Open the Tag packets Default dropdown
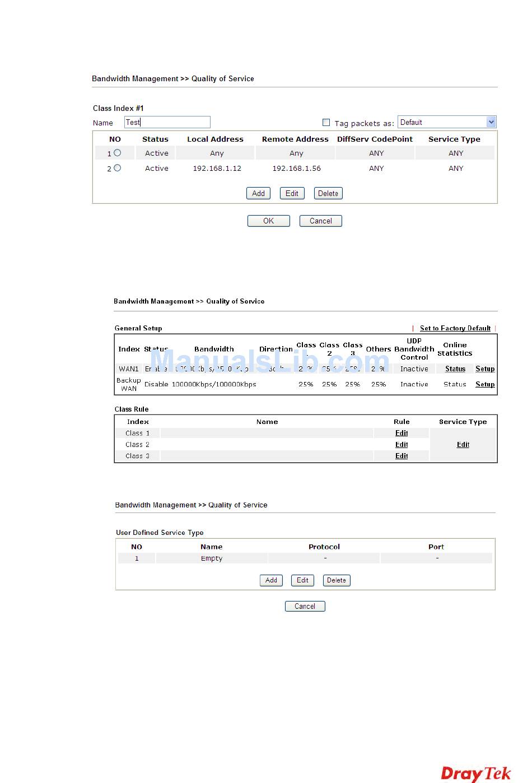The height and width of the screenshot is (783, 532). [x=447, y=122]
